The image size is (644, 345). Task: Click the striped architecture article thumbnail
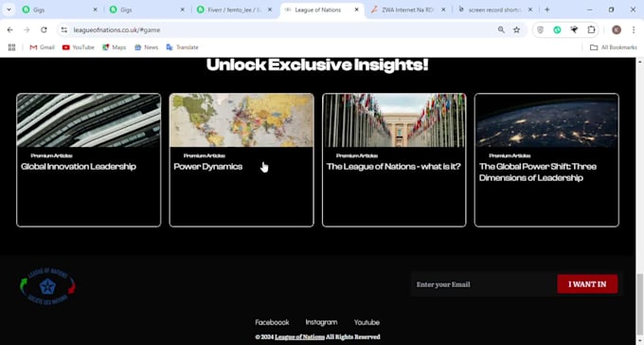pyautogui.click(x=89, y=120)
